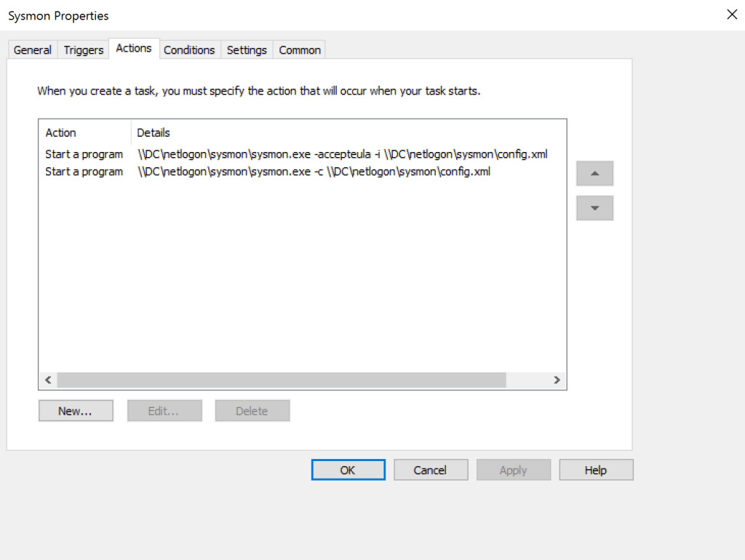Viewport: 745px width, 560px height.
Task: Cancel the Sysmon Properties dialog
Action: coord(430,471)
